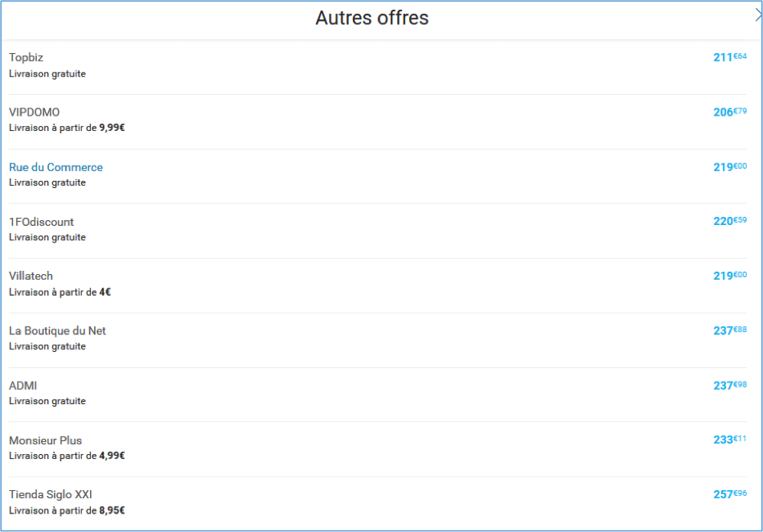Open the Topbiz seller offer

pos(27,57)
